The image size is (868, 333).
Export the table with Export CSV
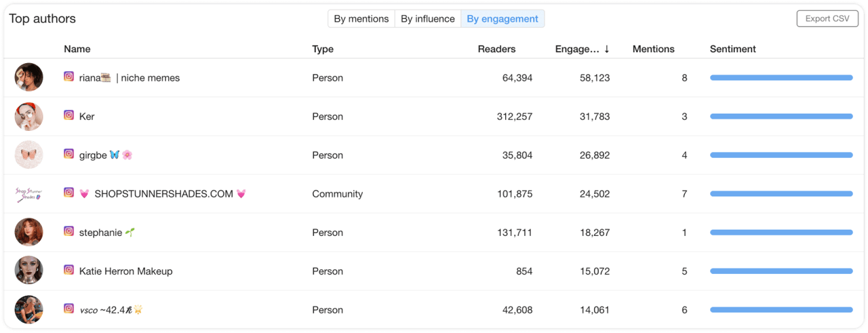click(827, 19)
